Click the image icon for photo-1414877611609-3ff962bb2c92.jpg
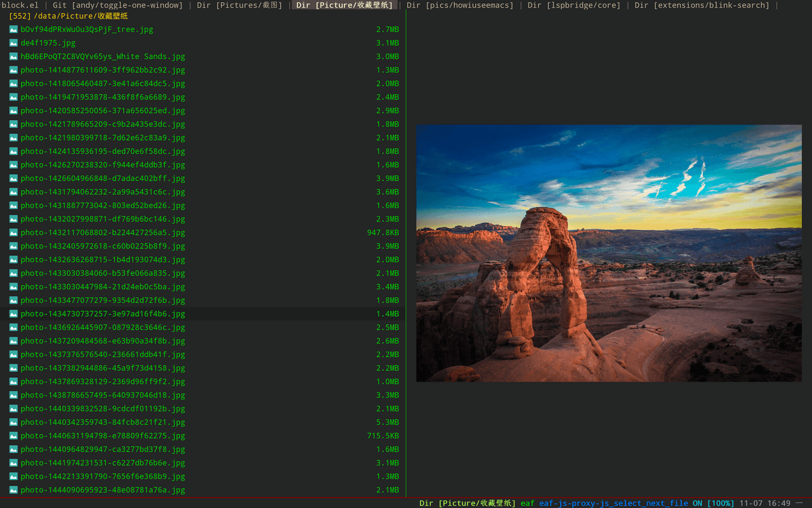The image size is (812, 508). pyautogui.click(x=13, y=70)
